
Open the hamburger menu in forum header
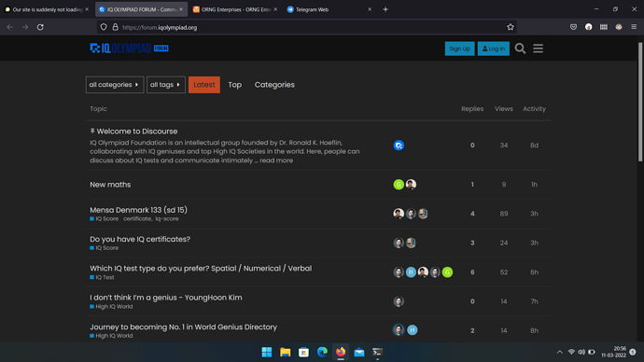[x=538, y=49]
